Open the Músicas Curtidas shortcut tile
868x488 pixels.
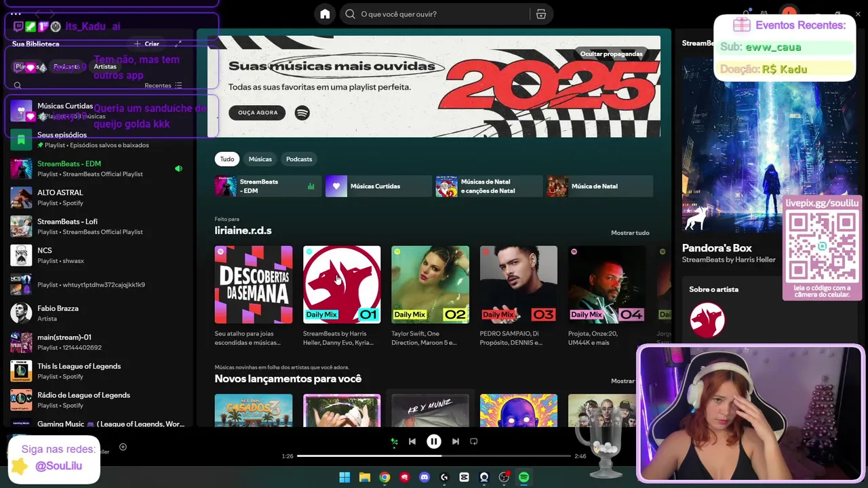tap(378, 186)
